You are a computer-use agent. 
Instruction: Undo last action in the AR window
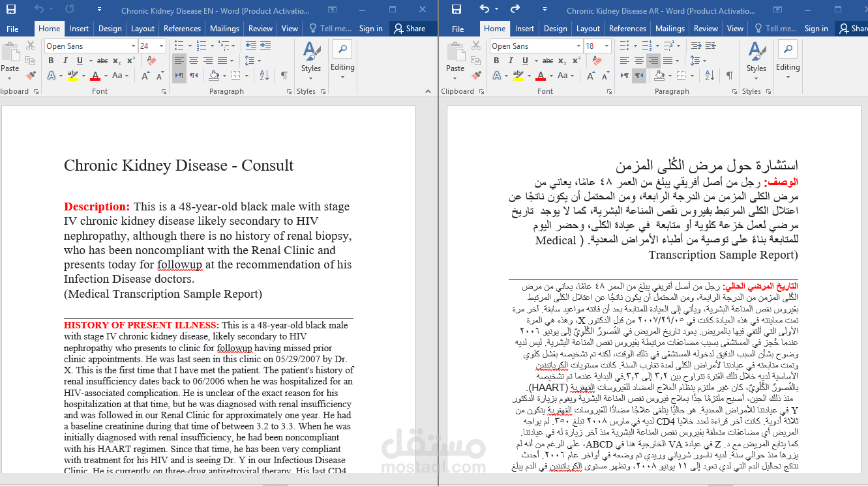[484, 9]
